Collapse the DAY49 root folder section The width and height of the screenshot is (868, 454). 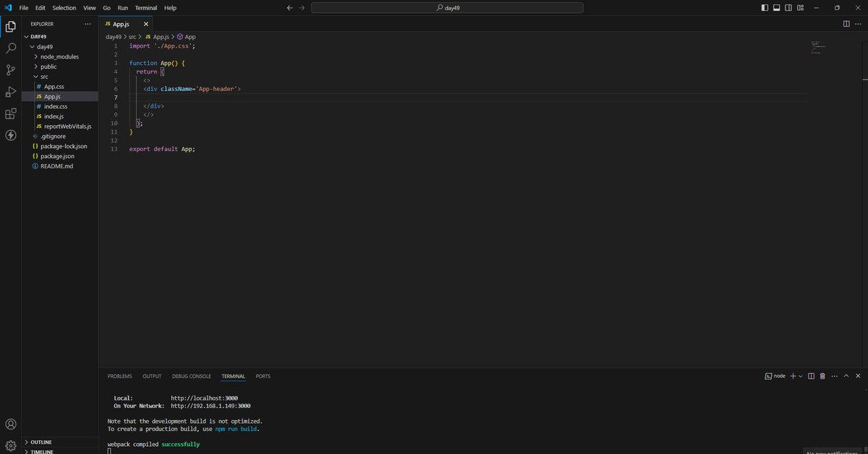click(x=60, y=36)
